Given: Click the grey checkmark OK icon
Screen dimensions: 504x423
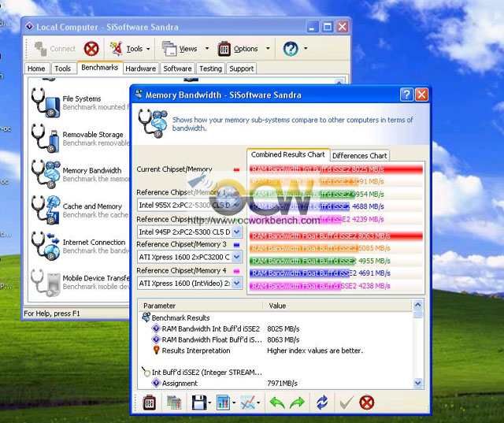Looking at the screenshot, I should point(346,403).
